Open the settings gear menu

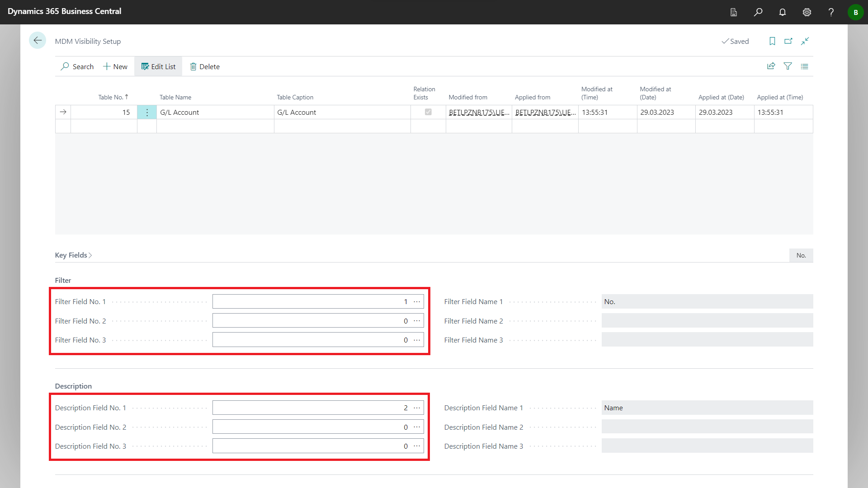[807, 12]
